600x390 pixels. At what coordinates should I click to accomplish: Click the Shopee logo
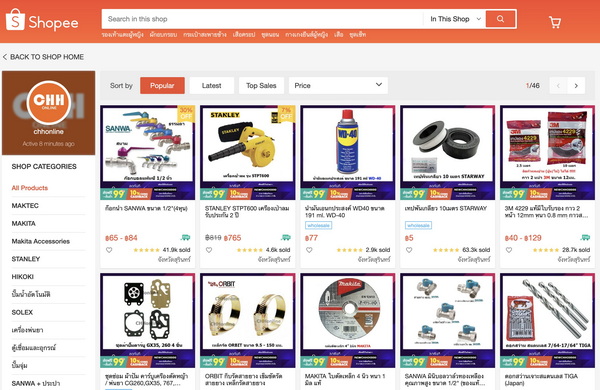click(x=42, y=20)
